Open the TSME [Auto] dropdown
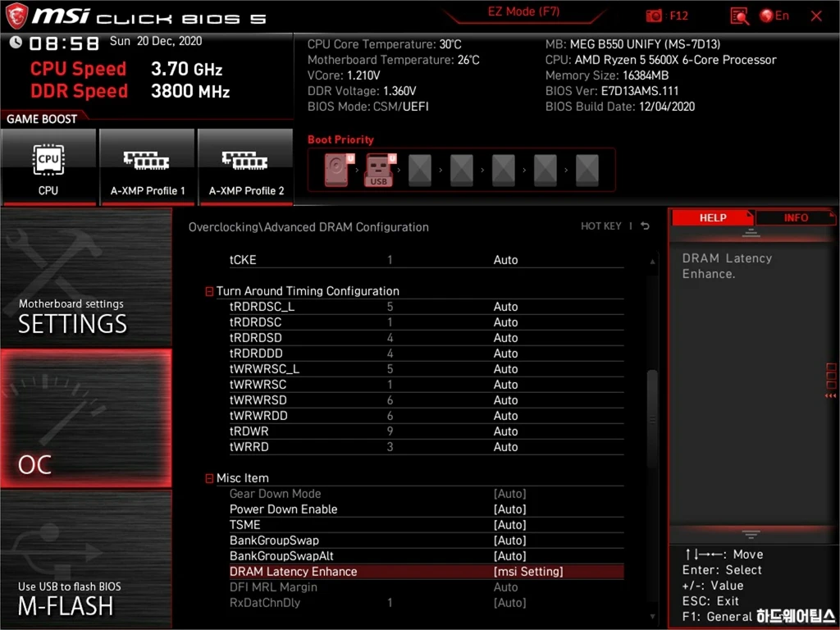 tap(509, 524)
